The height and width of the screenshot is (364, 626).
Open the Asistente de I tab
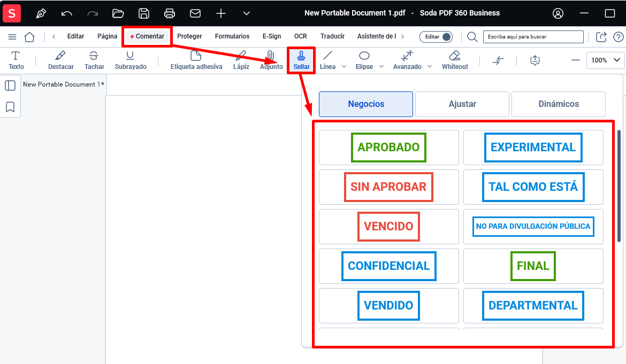377,36
